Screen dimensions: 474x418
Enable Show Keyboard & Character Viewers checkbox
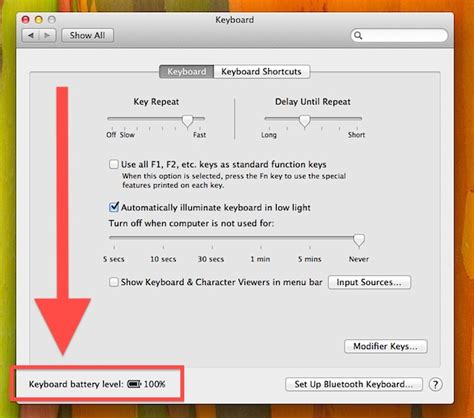click(114, 282)
